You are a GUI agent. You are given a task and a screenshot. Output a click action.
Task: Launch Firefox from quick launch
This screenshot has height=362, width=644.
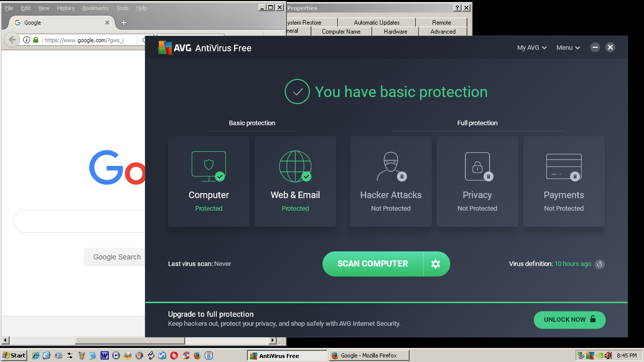[x=197, y=355]
